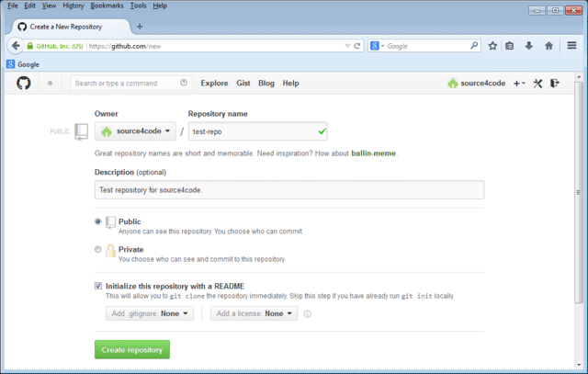This screenshot has width=588, height=374.
Task: Expand the Add a license dropdown
Action: tap(254, 313)
